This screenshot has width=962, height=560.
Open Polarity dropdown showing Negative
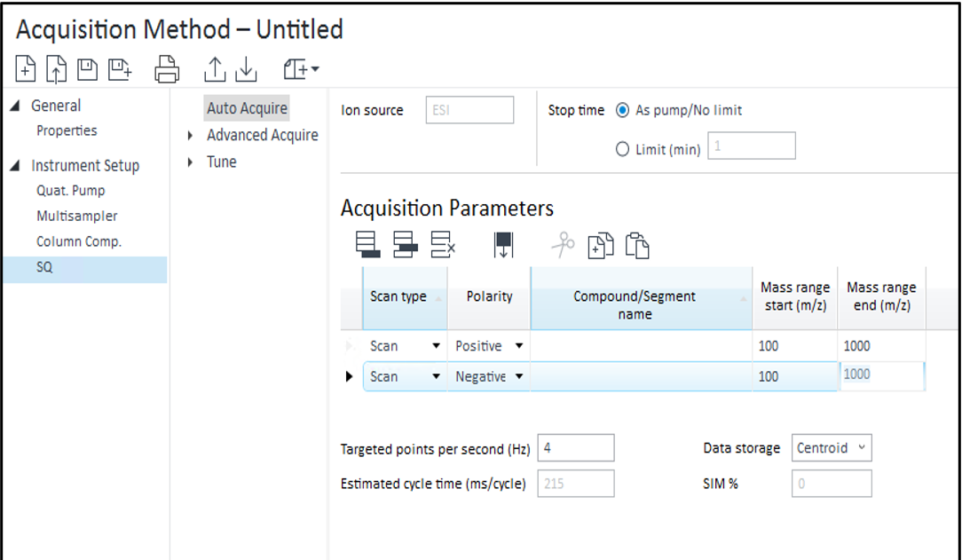tap(519, 376)
